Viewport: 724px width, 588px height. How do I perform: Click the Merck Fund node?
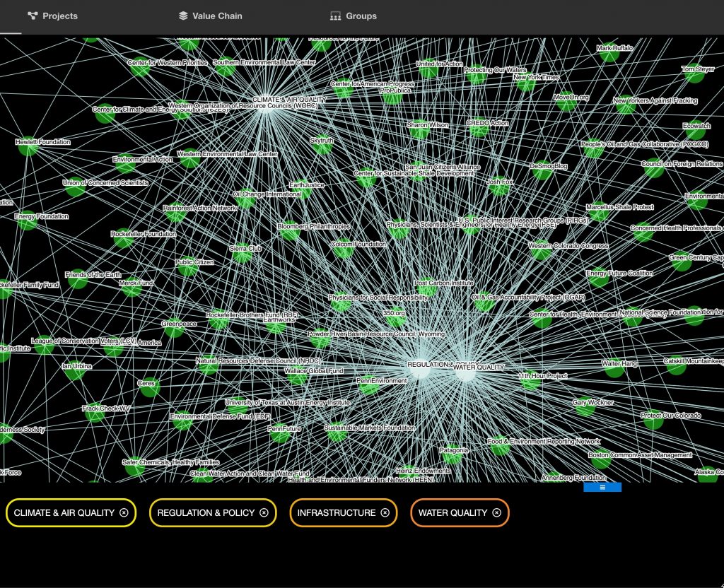click(132, 287)
